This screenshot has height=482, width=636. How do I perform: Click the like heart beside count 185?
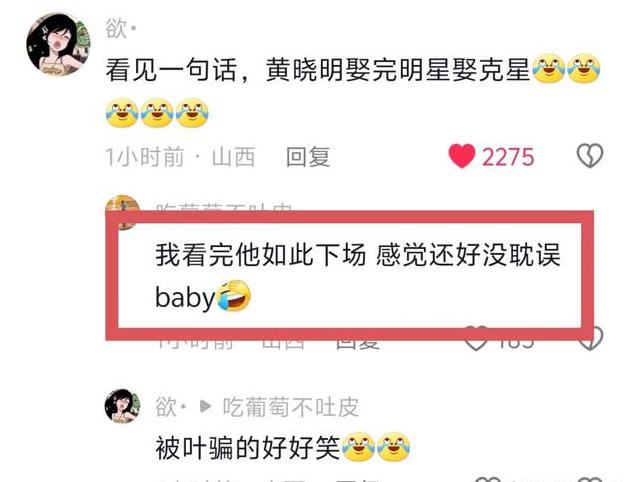click(x=476, y=339)
